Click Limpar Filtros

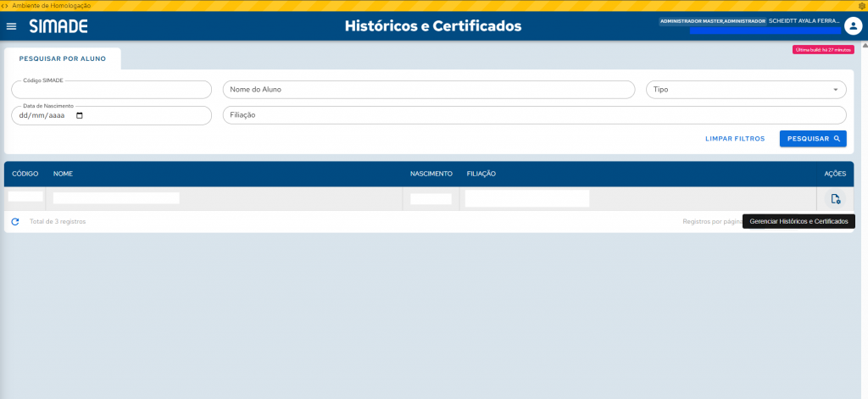(735, 139)
